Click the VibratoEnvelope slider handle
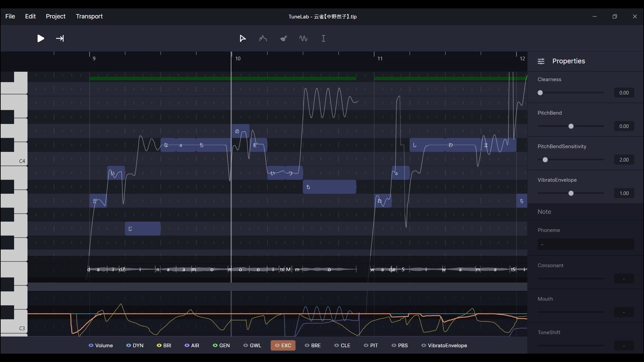The image size is (644, 362). [x=571, y=193]
